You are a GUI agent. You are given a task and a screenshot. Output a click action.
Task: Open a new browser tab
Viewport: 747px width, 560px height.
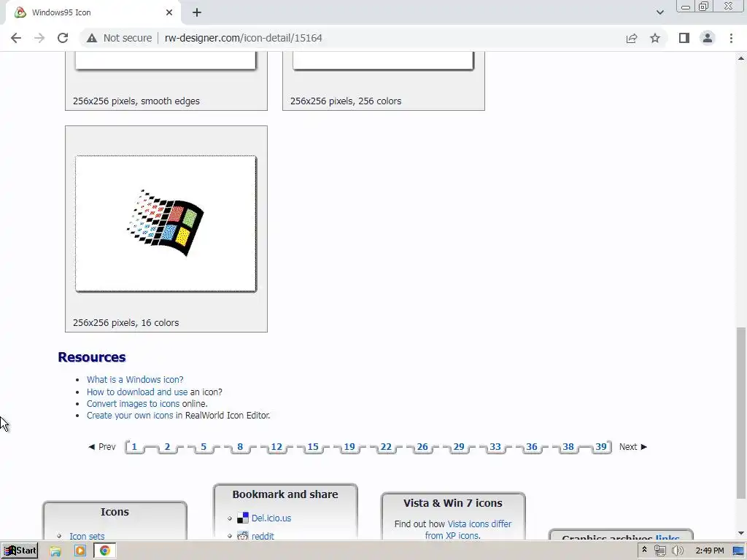click(197, 13)
